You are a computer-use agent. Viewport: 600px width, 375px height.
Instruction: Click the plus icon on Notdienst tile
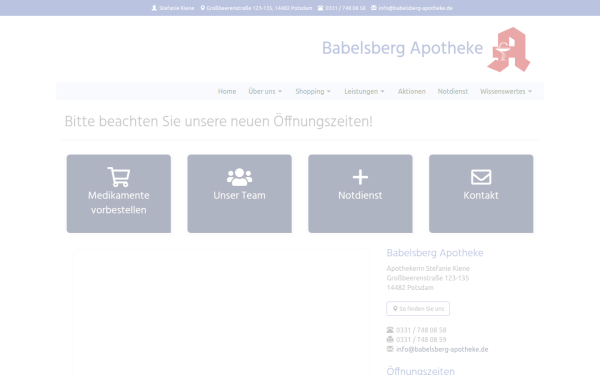[x=360, y=177]
